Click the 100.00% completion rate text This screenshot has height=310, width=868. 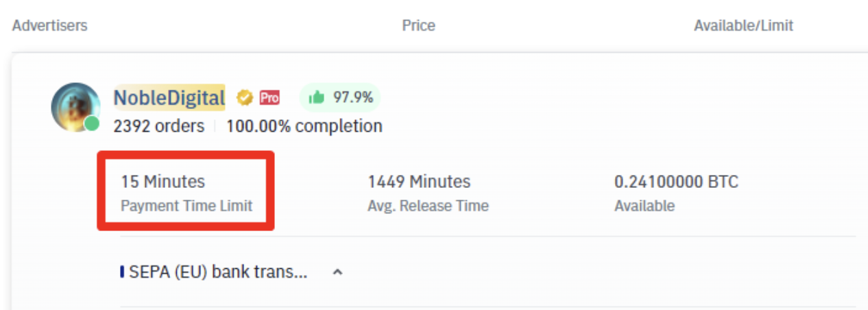click(304, 126)
